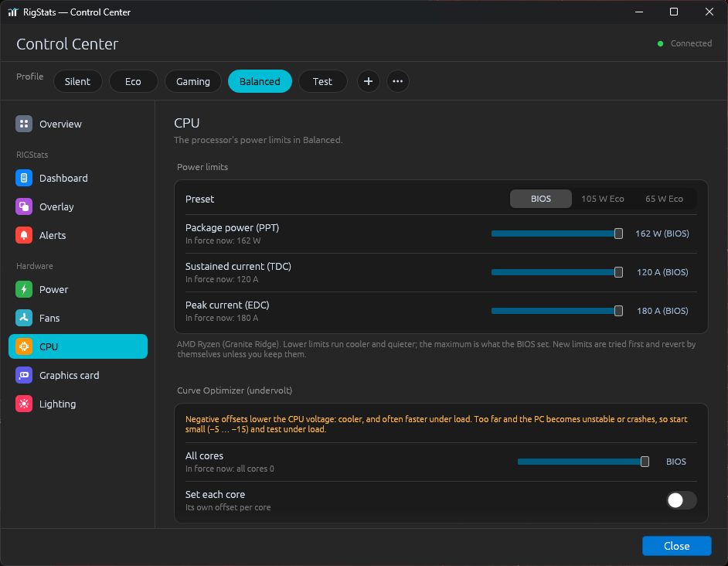Viewport: 728px width, 566px height.
Task: Go to the Dashboard page label
Action: [x=63, y=178]
